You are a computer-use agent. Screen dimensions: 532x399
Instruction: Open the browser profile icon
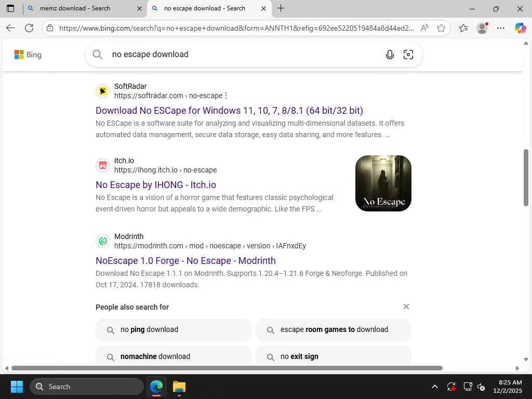click(x=482, y=28)
